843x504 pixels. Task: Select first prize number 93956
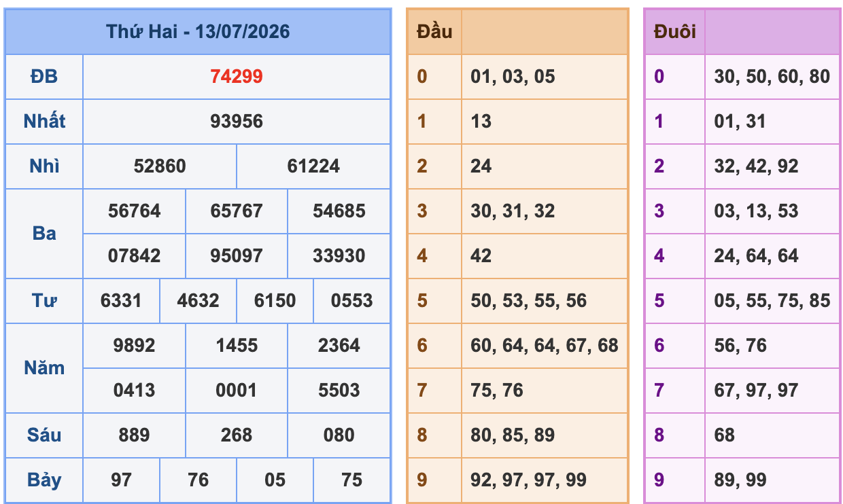pos(237,122)
